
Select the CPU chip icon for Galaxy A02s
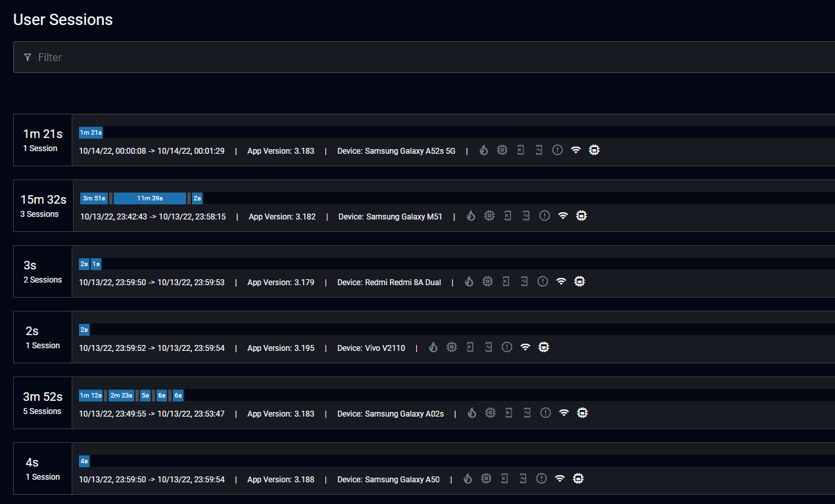(x=490, y=413)
